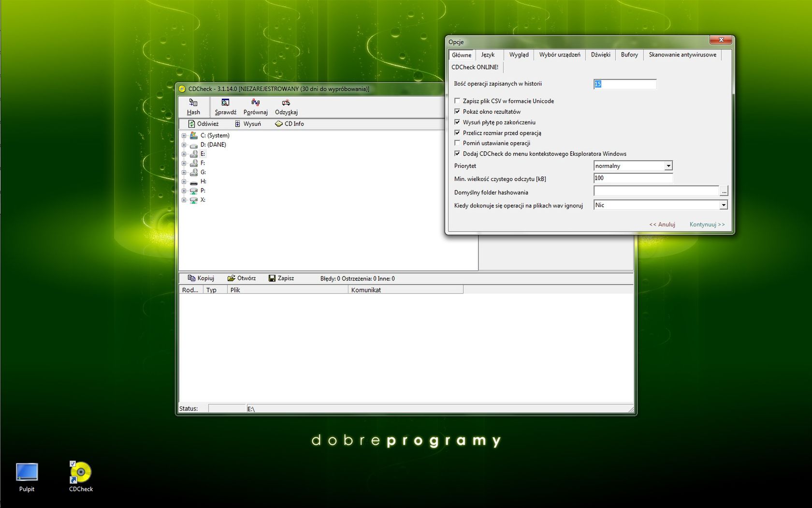This screenshot has height=508, width=812.
Task: Switch to the Wybór urządzeń tab
Action: 560,55
